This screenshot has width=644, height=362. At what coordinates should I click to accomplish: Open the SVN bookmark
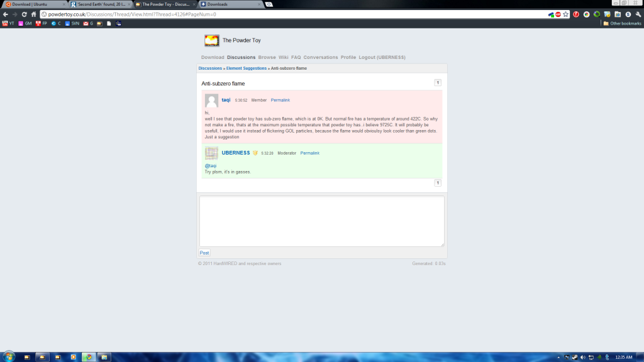pyautogui.click(x=72, y=23)
